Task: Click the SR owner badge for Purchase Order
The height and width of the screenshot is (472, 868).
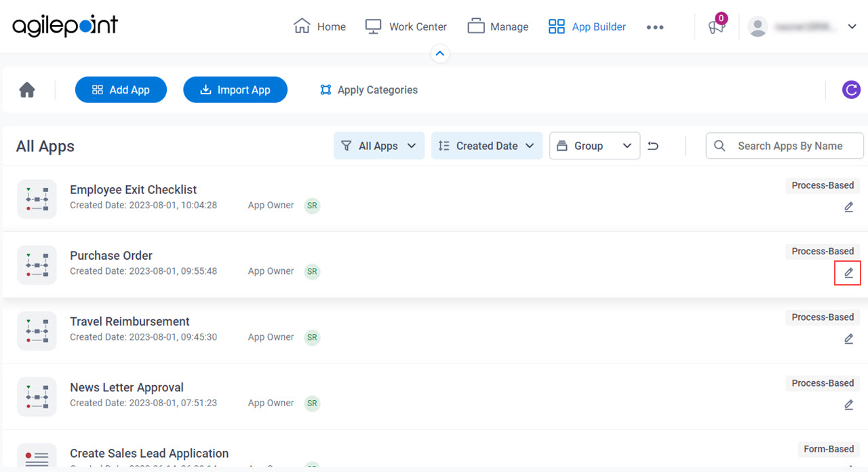Action: pyautogui.click(x=312, y=271)
